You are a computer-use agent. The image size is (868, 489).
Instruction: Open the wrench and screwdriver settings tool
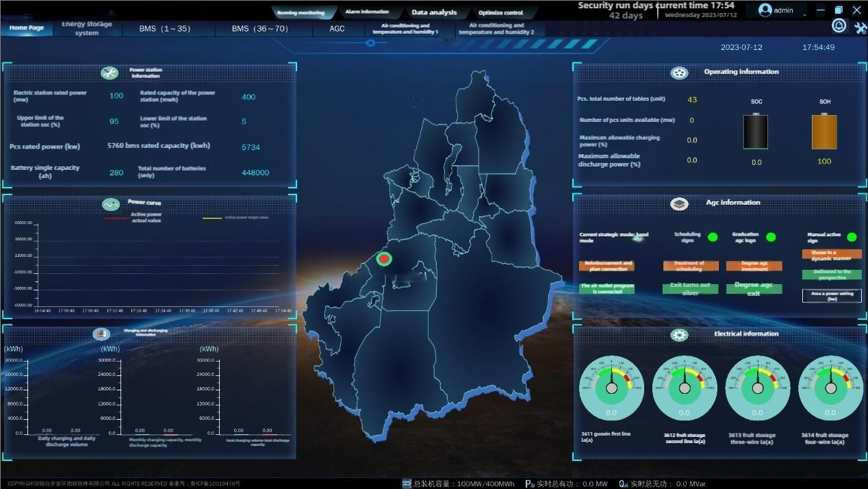860,27
